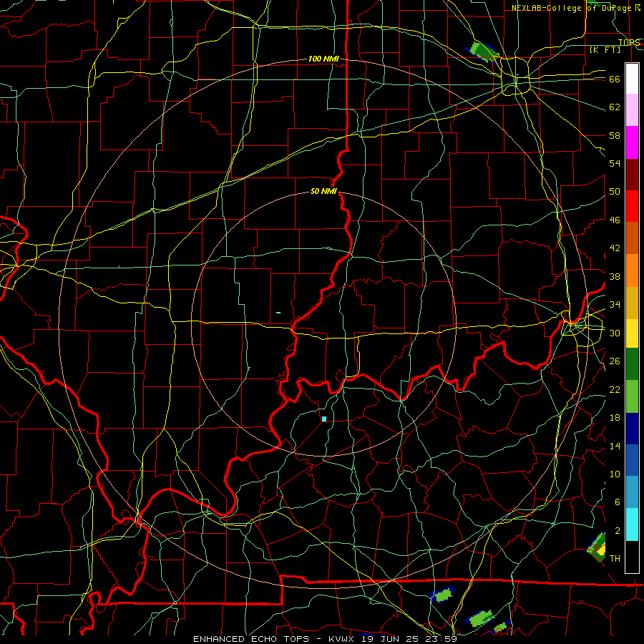Click the "10" scale value
The width and height of the screenshot is (644, 644).
coord(615,474)
